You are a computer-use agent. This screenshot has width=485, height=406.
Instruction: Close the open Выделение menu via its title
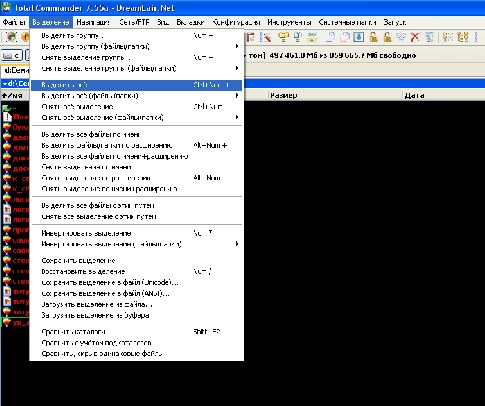click(51, 22)
